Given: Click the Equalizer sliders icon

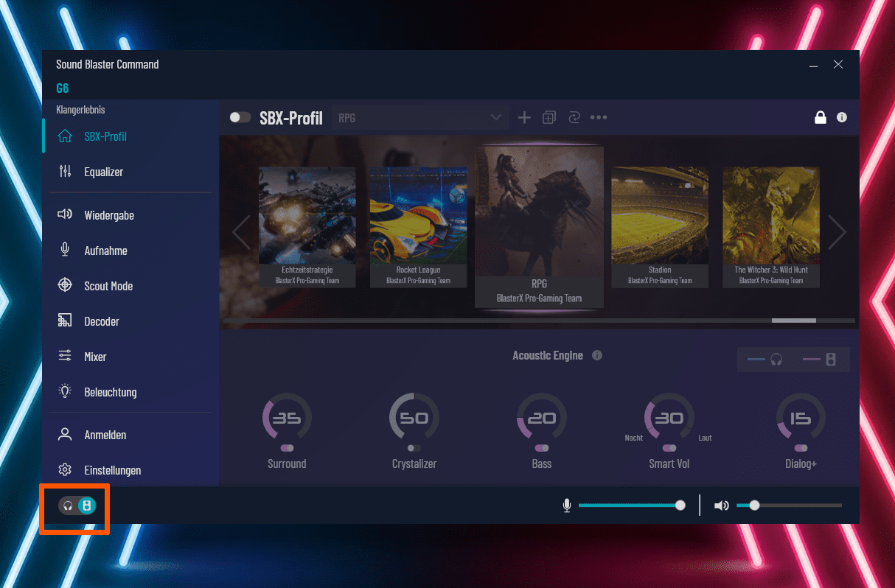Looking at the screenshot, I should 65,172.
